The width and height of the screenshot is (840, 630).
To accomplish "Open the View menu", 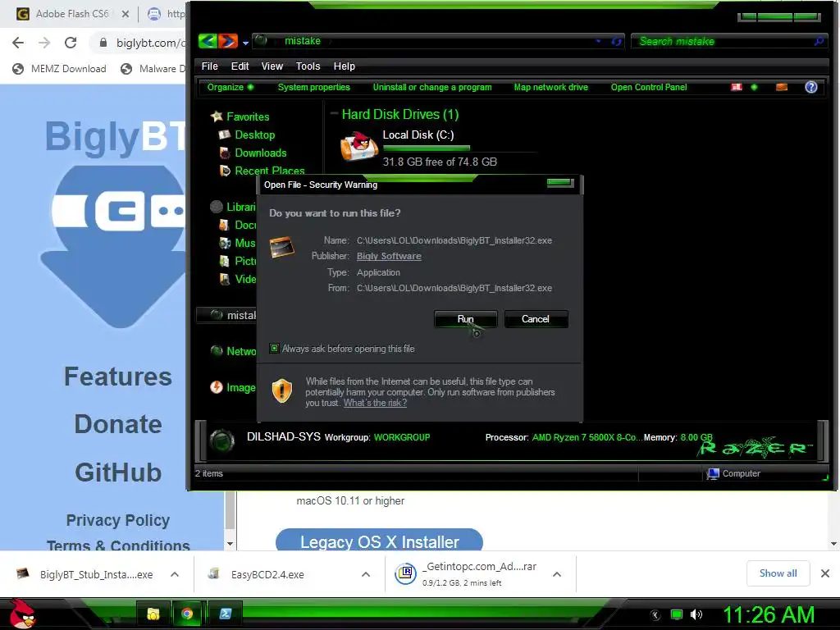I will pos(272,66).
